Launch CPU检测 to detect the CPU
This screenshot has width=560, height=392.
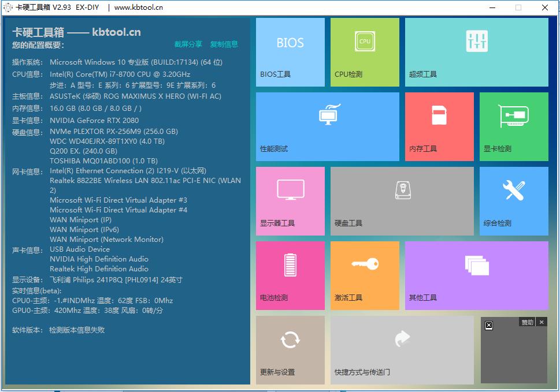point(364,52)
